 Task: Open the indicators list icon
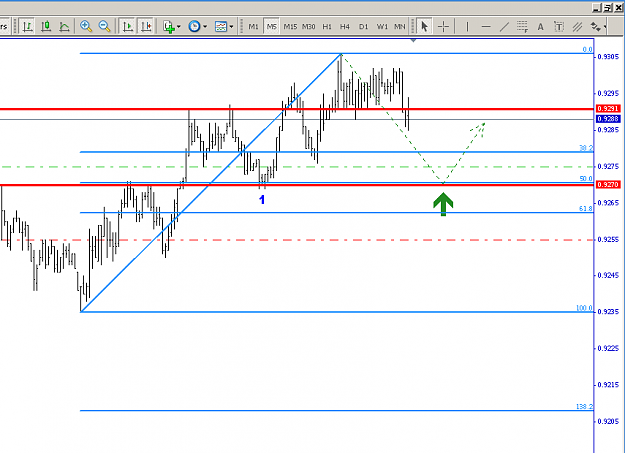pos(169,27)
